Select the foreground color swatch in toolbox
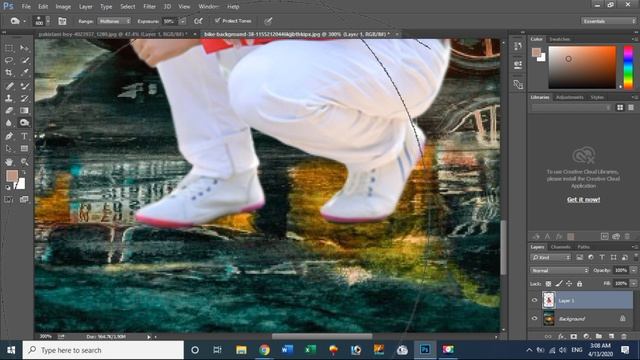640x360 pixels. 12,176
